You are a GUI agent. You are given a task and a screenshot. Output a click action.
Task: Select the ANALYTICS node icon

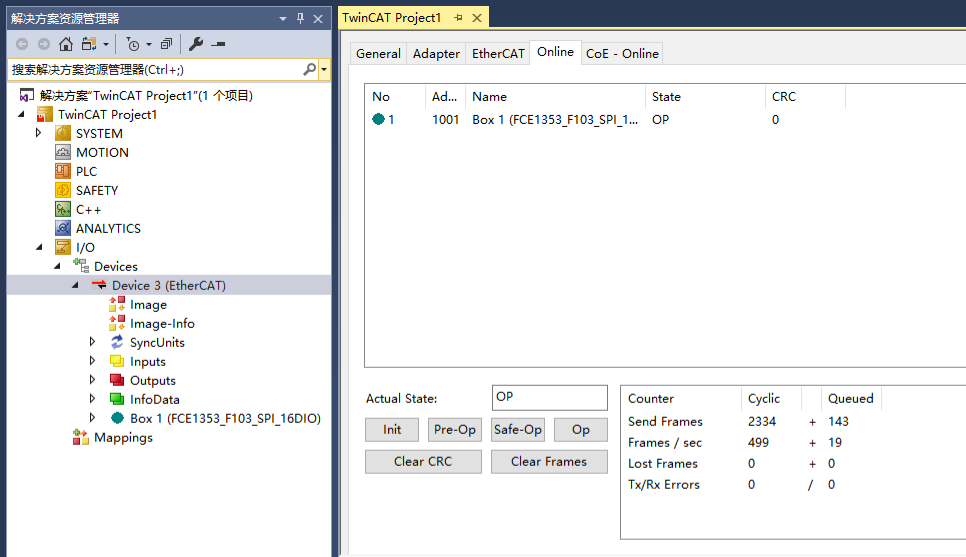[63, 228]
